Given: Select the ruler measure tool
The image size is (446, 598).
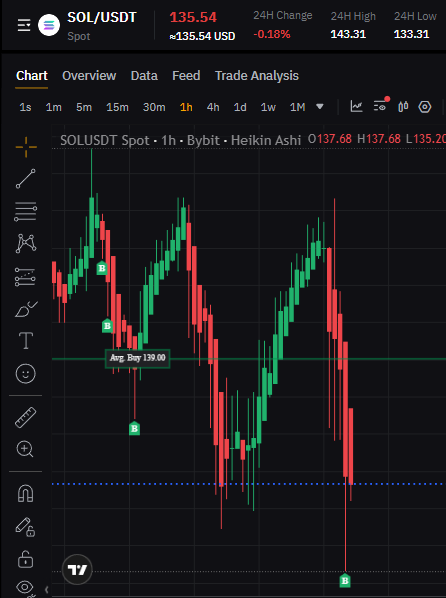Looking at the screenshot, I should click(x=26, y=417).
